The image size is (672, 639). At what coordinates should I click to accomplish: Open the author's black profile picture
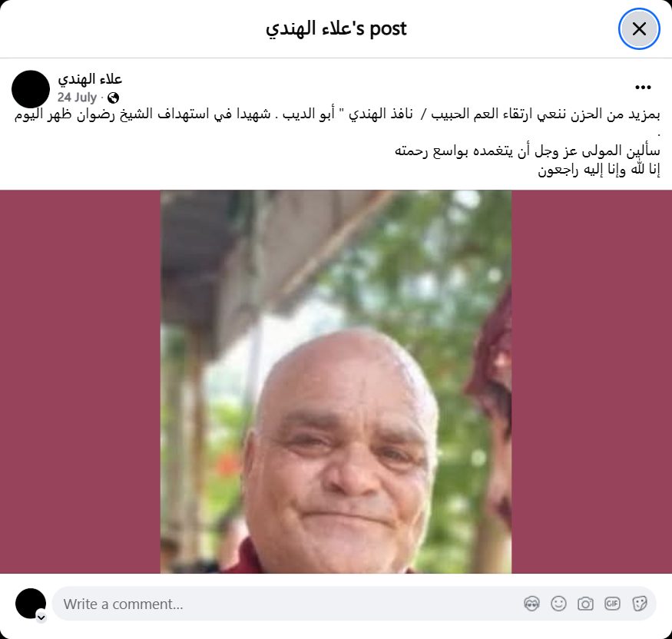click(31, 89)
